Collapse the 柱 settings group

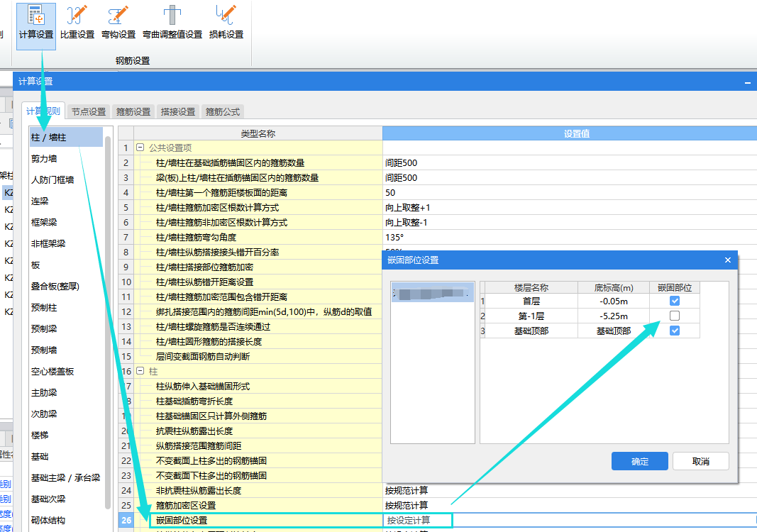[x=140, y=372]
